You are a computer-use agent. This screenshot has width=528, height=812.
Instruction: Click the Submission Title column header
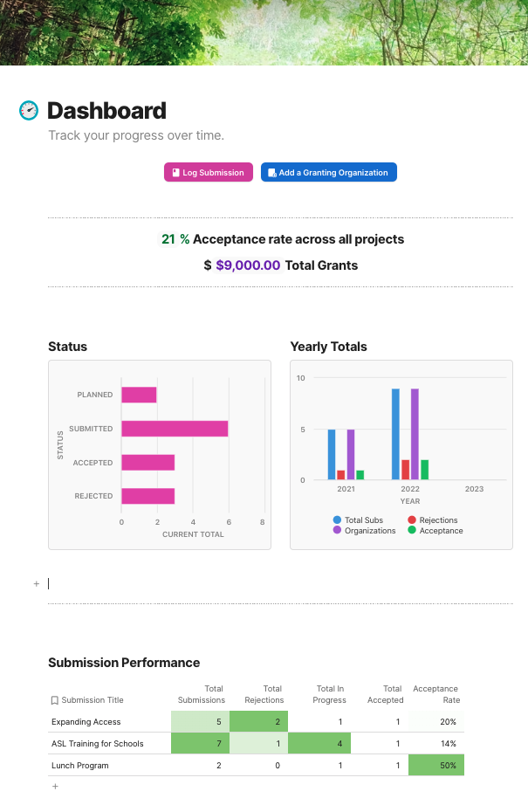[93, 700]
